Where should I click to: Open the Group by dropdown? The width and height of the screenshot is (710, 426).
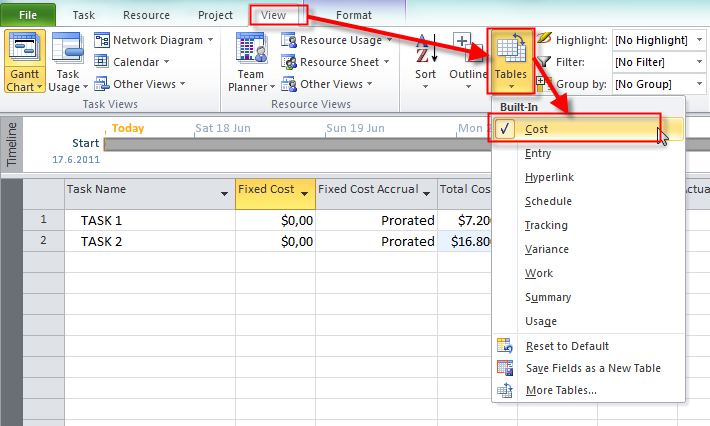(698, 84)
